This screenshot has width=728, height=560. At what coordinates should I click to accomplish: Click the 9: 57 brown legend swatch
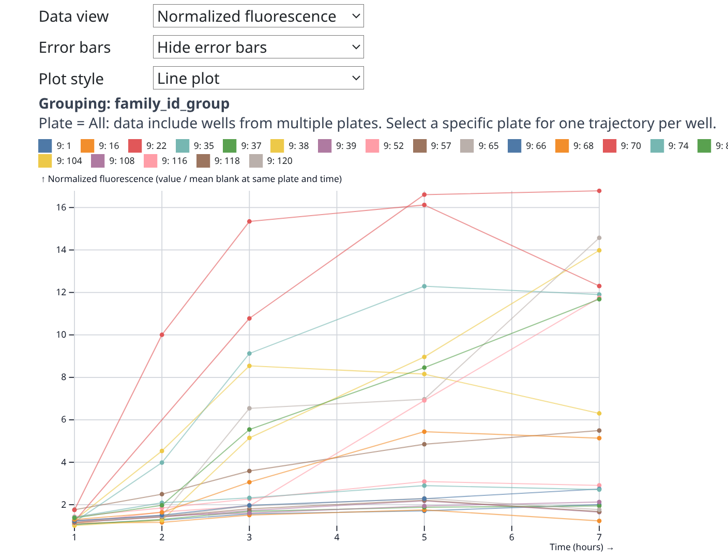pyautogui.click(x=420, y=146)
